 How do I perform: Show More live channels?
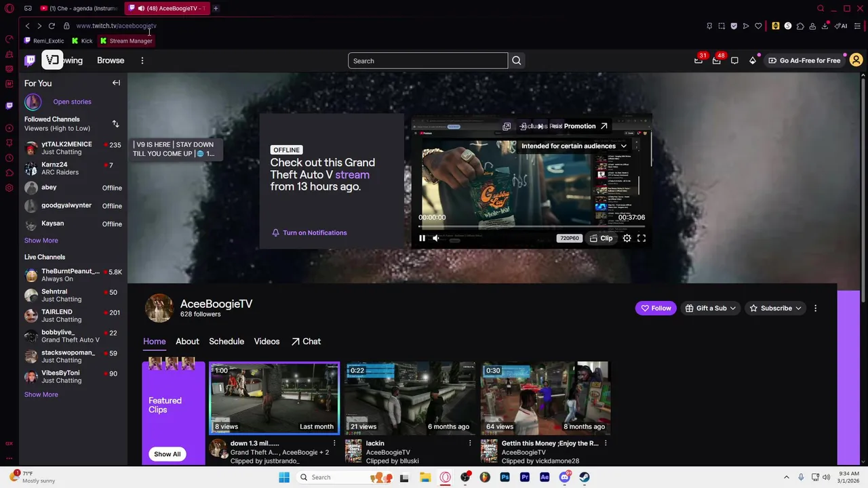coord(41,394)
